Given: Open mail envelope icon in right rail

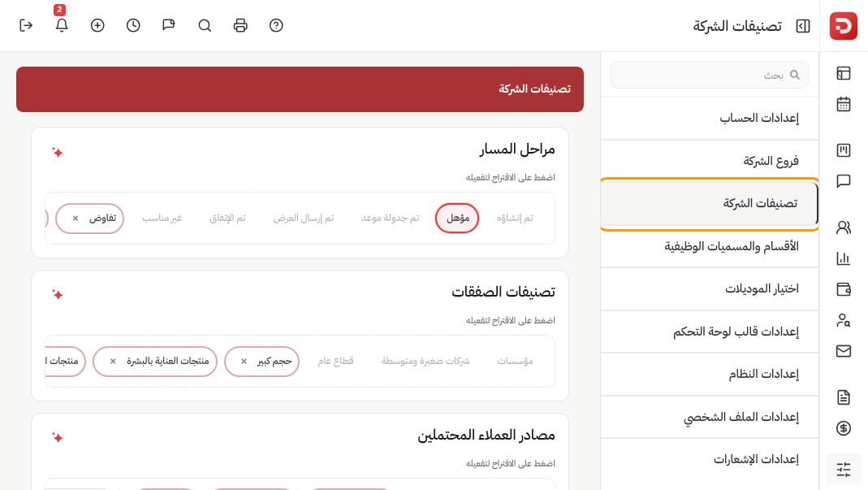Looking at the screenshot, I should click(x=843, y=351).
